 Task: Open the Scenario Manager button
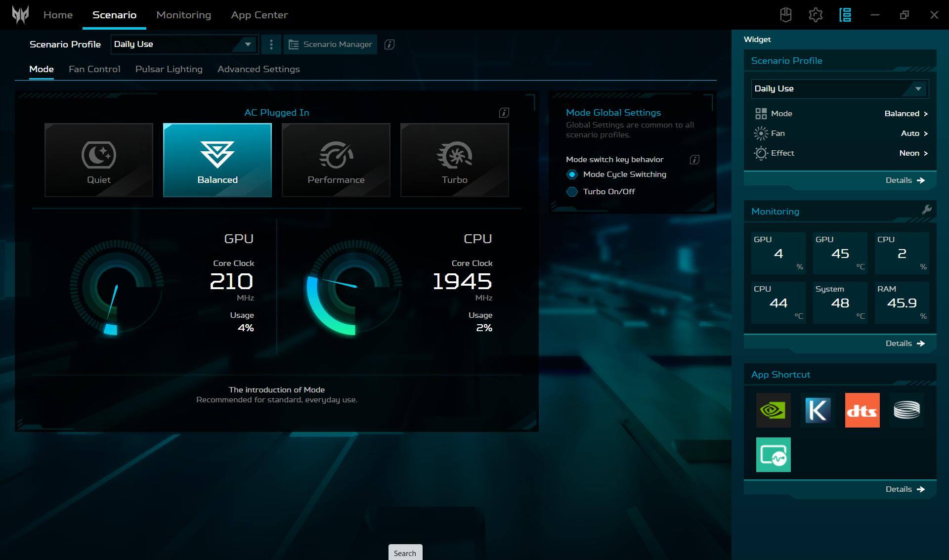pyautogui.click(x=330, y=44)
